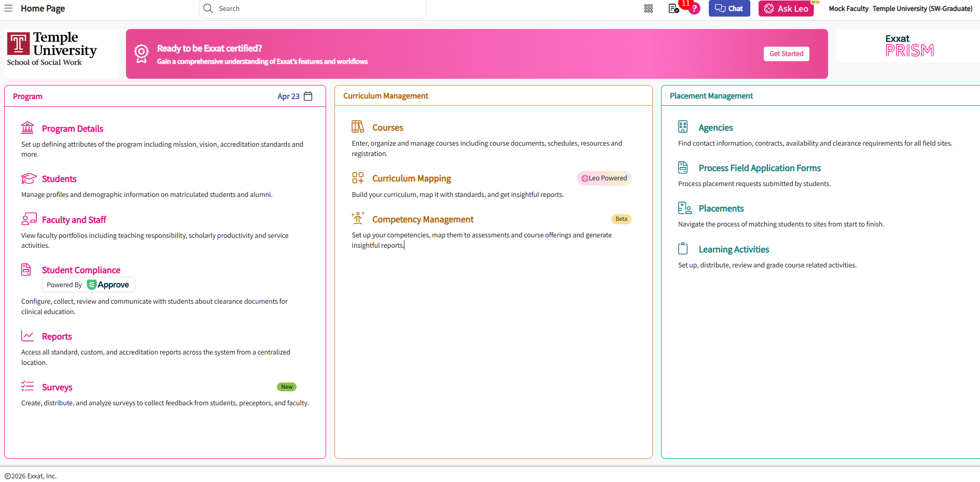
Task: Click the Process Field Application Forms icon
Action: [683, 167]
